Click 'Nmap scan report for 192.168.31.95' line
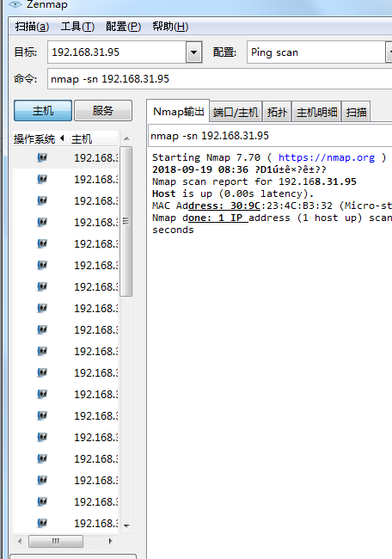This screenshot has height=559, width=392. 254,181
